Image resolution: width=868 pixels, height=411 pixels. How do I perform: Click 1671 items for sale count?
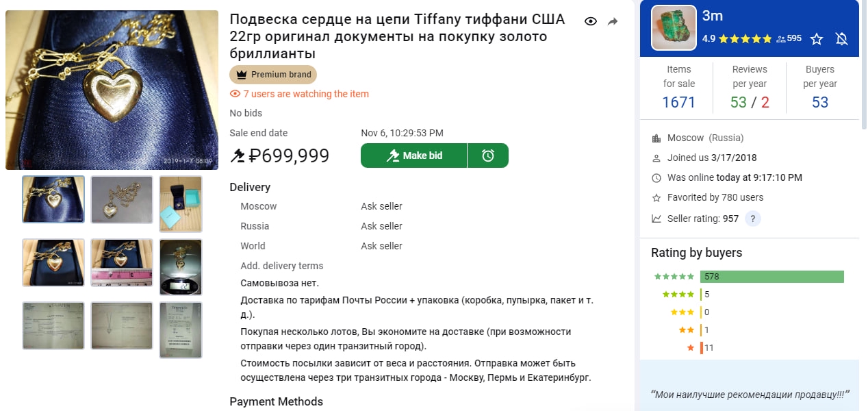click(678, 103)
